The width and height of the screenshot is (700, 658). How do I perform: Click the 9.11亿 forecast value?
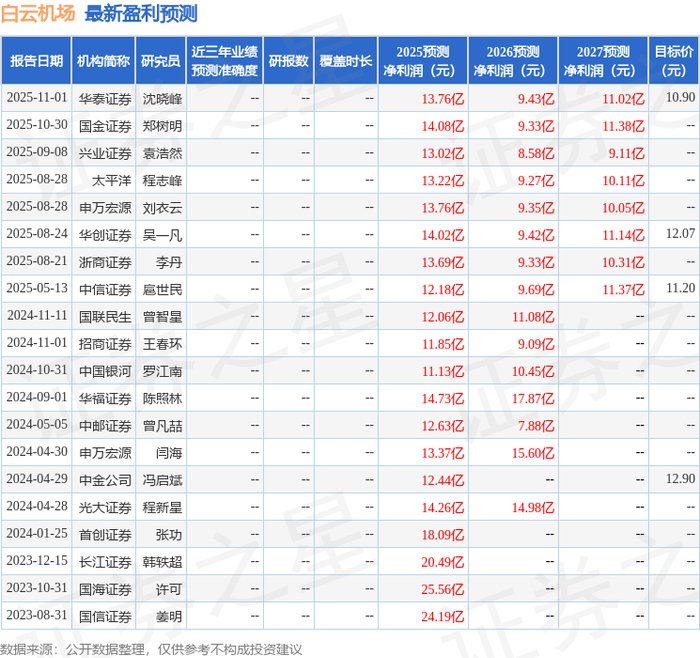626,153
